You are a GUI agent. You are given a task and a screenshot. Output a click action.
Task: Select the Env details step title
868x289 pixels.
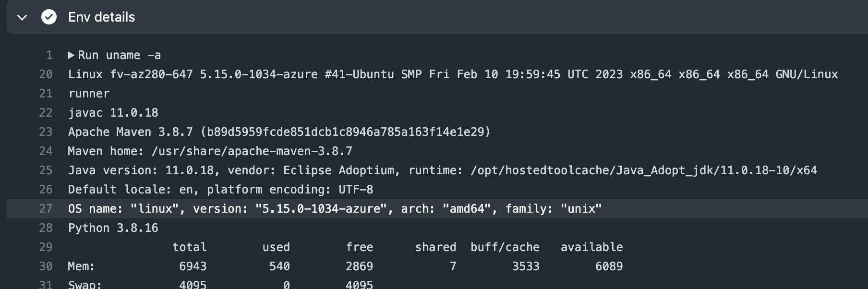101,17
